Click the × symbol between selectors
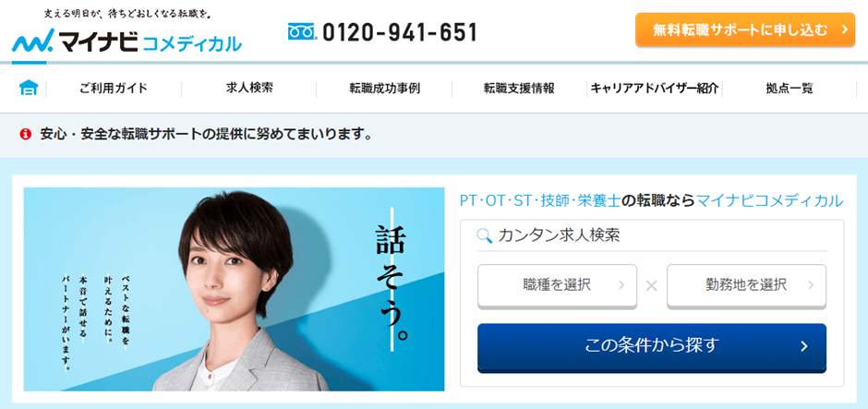This screenshot has height=409, width=868. [652, 286]
